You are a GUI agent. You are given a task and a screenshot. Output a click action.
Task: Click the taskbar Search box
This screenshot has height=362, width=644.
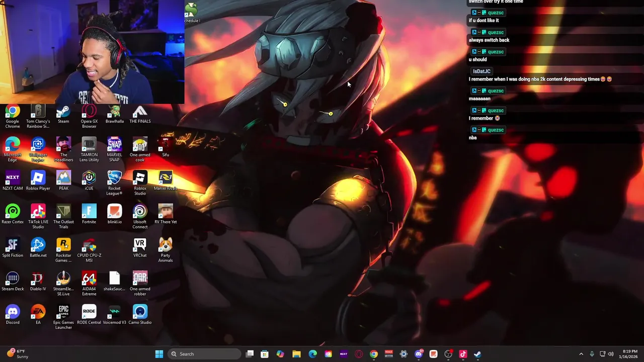[x=204, y=354]
